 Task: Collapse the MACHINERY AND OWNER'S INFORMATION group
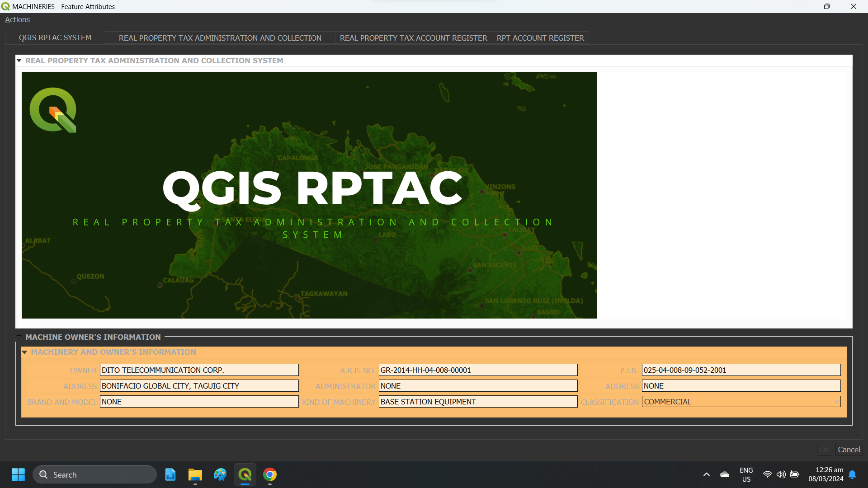coord(24,352)
